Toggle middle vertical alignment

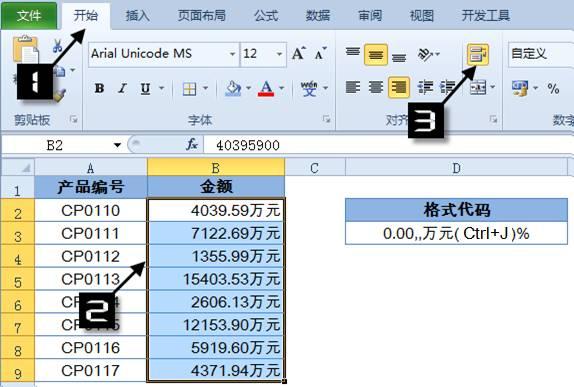tap(376, 55)
